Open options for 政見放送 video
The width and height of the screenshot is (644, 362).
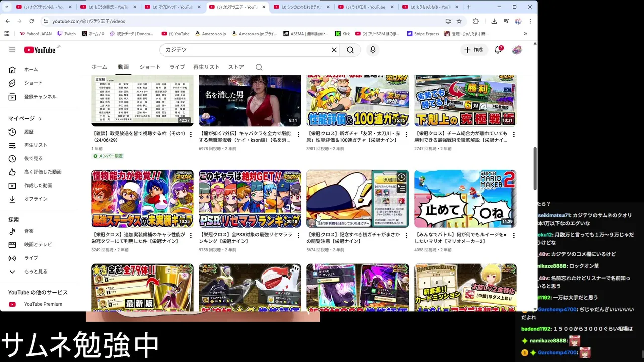191,135
